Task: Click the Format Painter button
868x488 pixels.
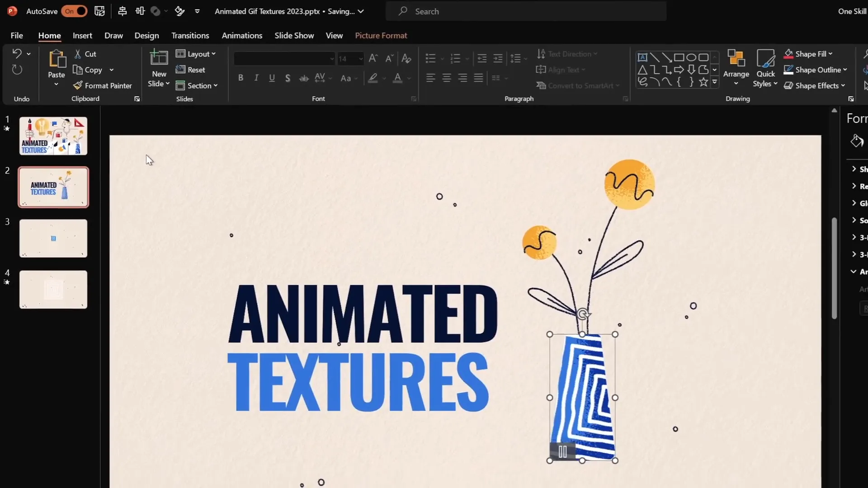Action: click(x=103, y=85)
